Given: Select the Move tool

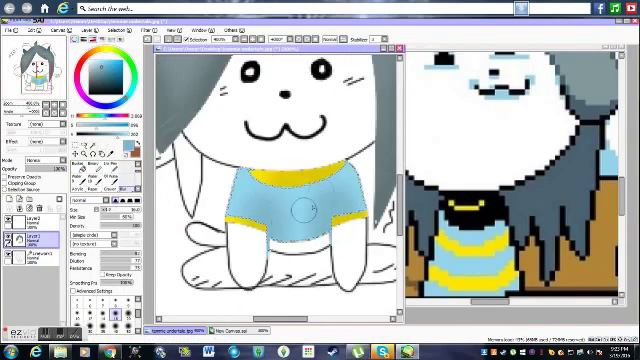Looking at the screenshot, I should click(75, 154).
